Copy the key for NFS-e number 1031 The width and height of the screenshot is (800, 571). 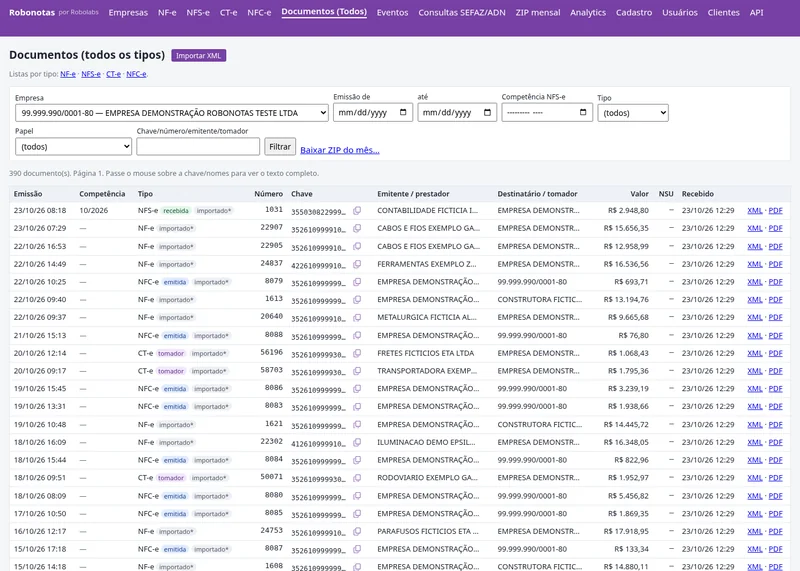(357, 210)
